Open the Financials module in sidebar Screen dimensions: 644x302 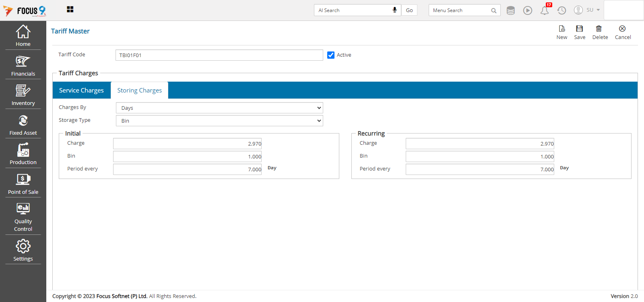coord(23,66)
